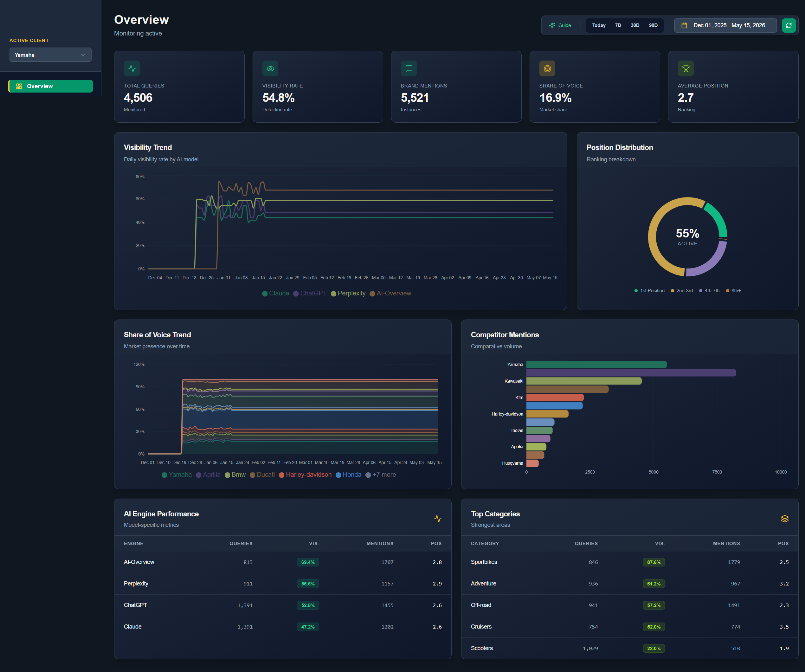805x672 pixels.
Task: Click the green refresh icon button
Action: click(x=789, y=25)
